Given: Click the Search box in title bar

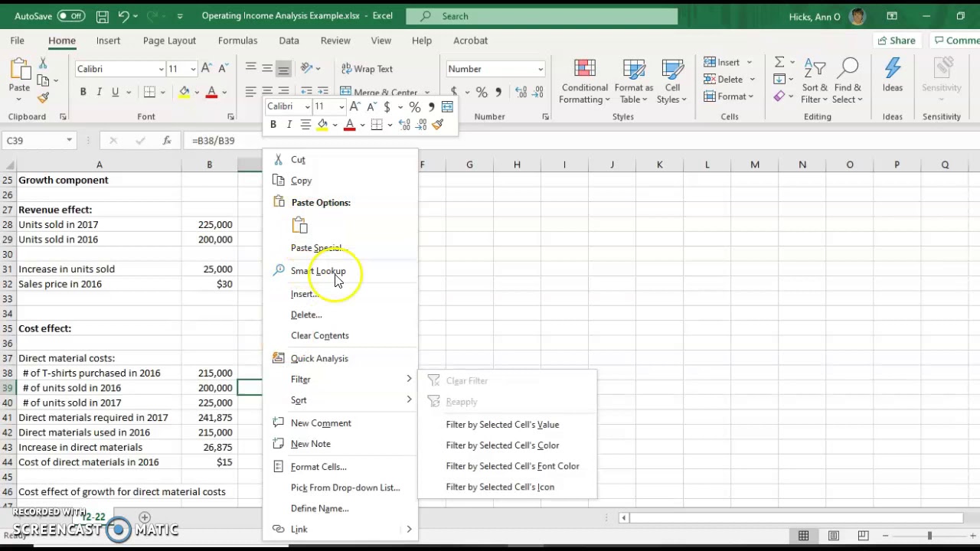Looking at the screenshot, I should [x=541, y=16].
